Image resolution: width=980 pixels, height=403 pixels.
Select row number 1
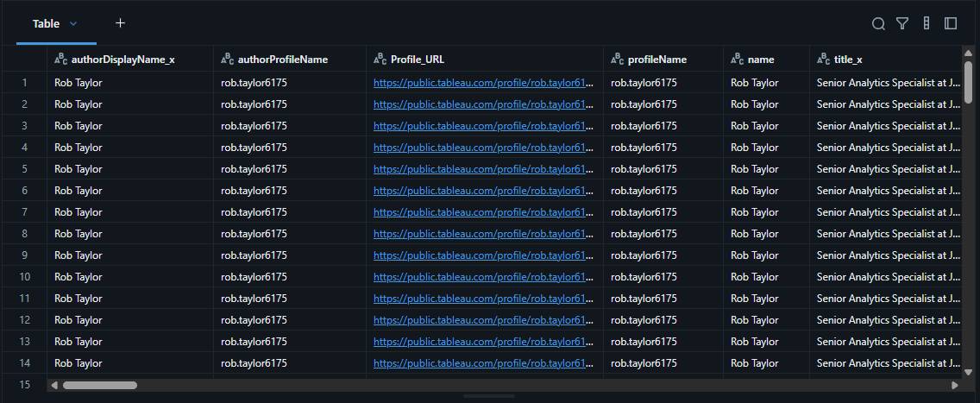24,83
